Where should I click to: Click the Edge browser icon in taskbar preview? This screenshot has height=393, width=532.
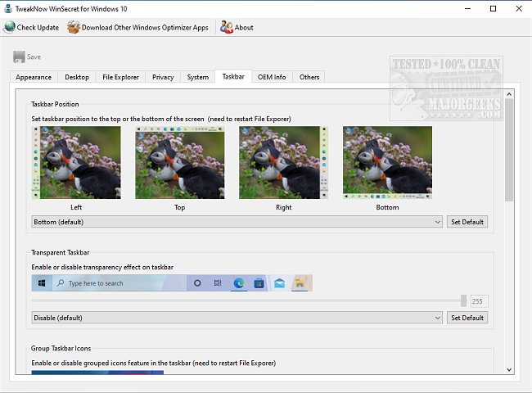click(239, 283)
